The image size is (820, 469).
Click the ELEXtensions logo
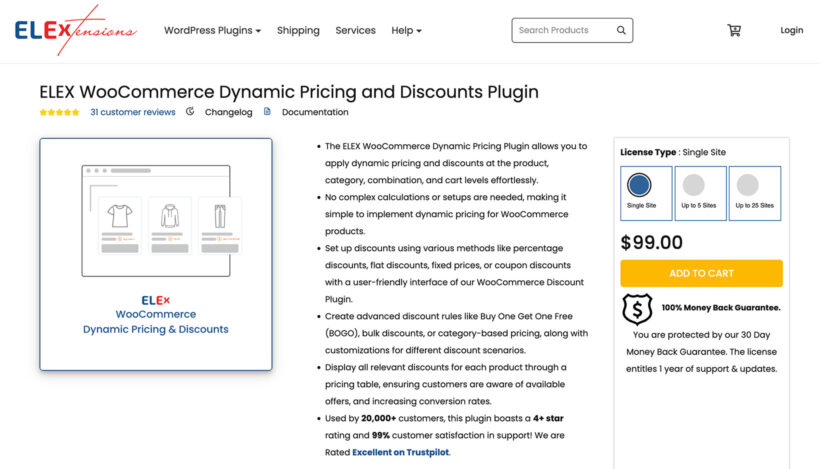(x=75, y=30)
